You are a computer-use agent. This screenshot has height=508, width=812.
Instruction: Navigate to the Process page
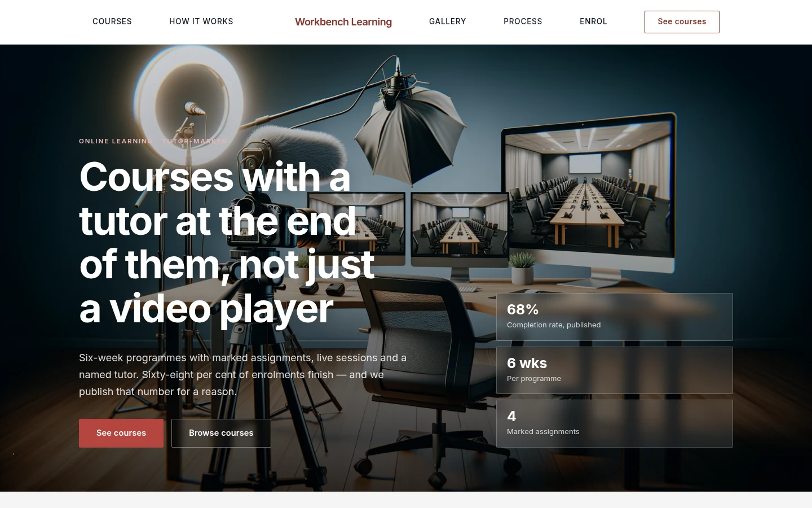click(523, 21)
